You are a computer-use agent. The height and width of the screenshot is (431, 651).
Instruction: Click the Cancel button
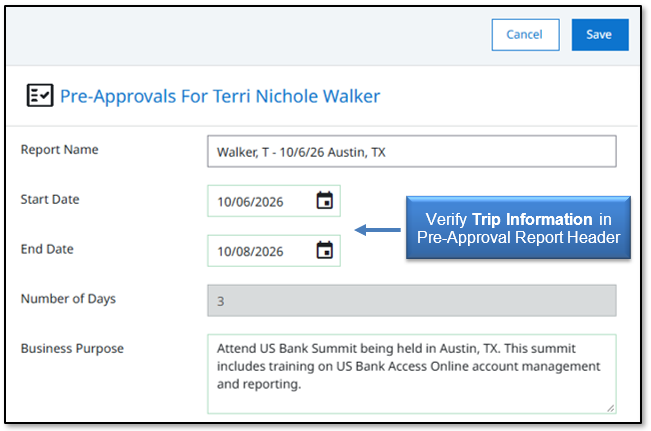click(x=525, y=35)
